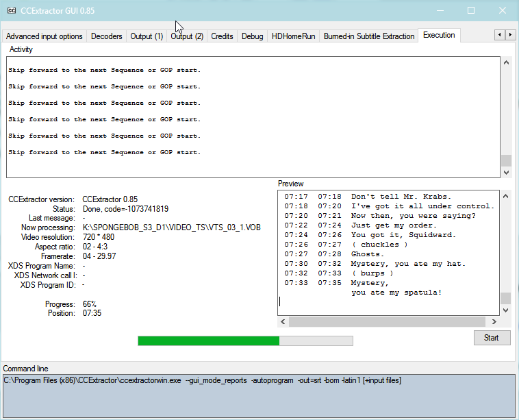Open Burned-in Subtitle Extraction tab
This screenshot has height=420, width=519.
[x=369, y=36]
